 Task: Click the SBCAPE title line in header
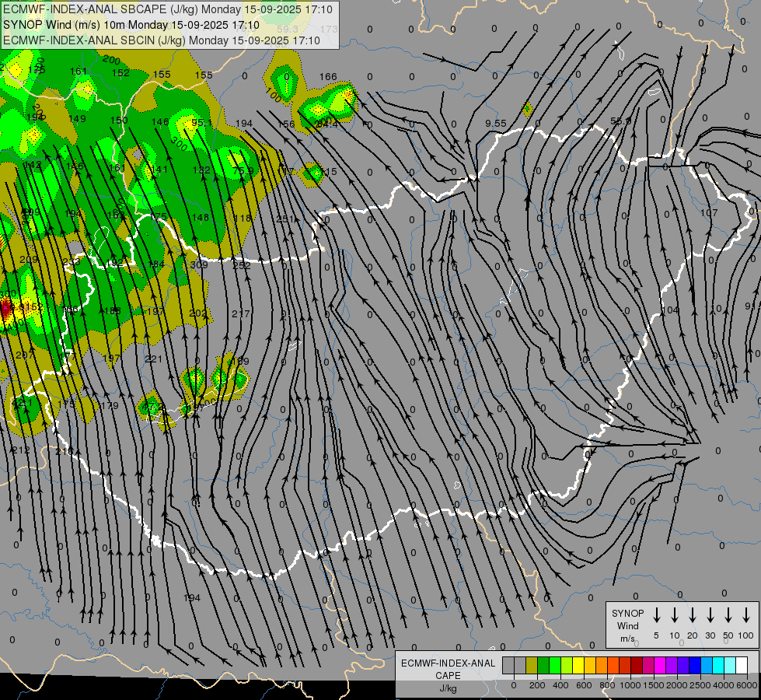168,9
